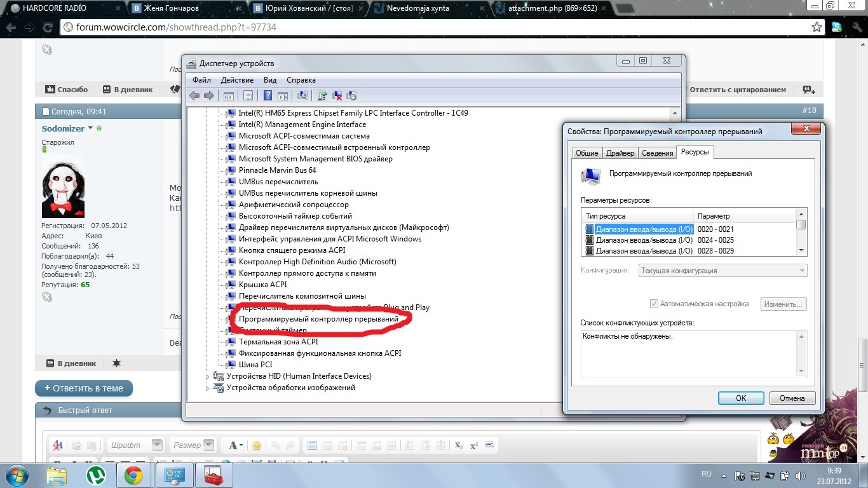Click OK in the properties dialog
Screen dimensions: 868x488
pos(741,398)
